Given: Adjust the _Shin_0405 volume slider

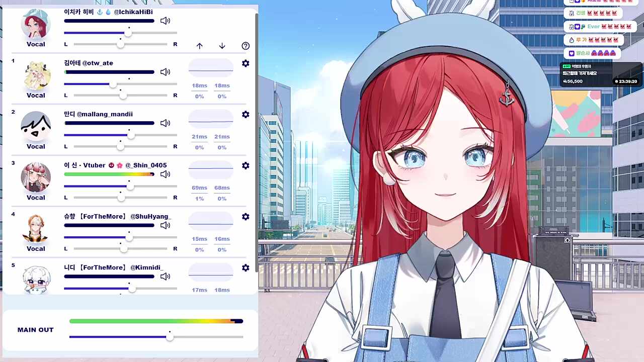Looking at the screenshot, I should 121,186.
